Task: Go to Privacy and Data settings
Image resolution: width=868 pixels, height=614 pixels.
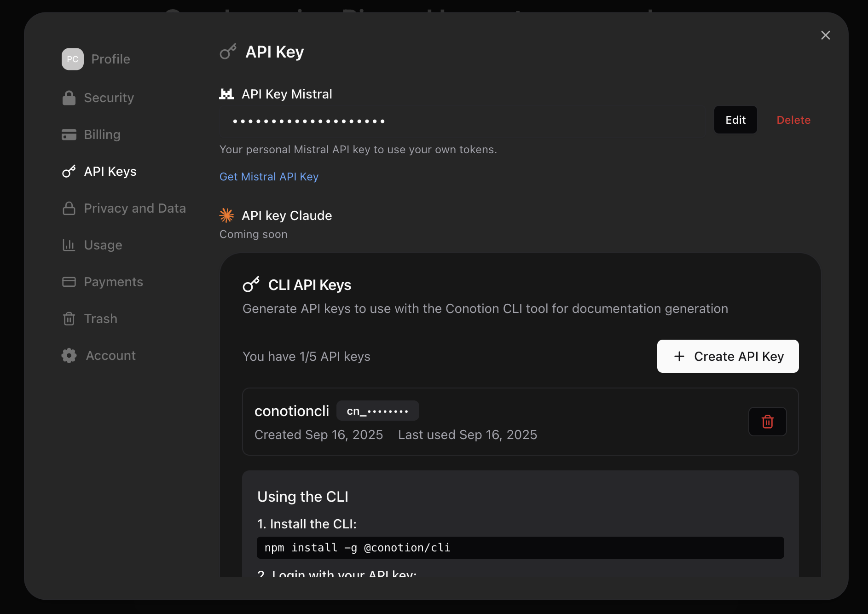Action: coord(134,208)
